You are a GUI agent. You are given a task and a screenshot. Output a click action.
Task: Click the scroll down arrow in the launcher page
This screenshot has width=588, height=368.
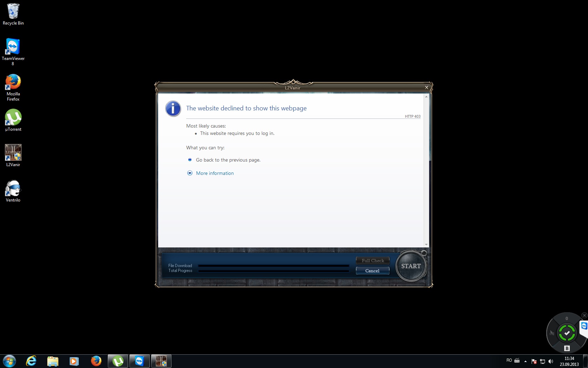pos(426,244)
